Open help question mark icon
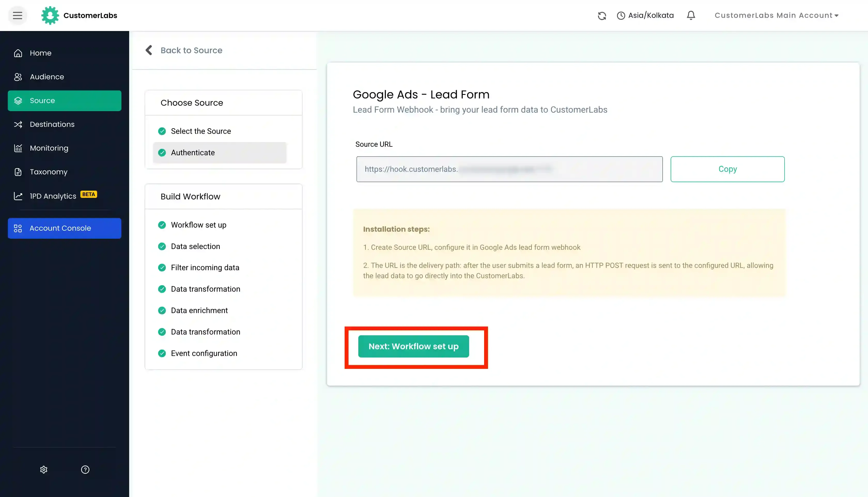 (85, 470)
